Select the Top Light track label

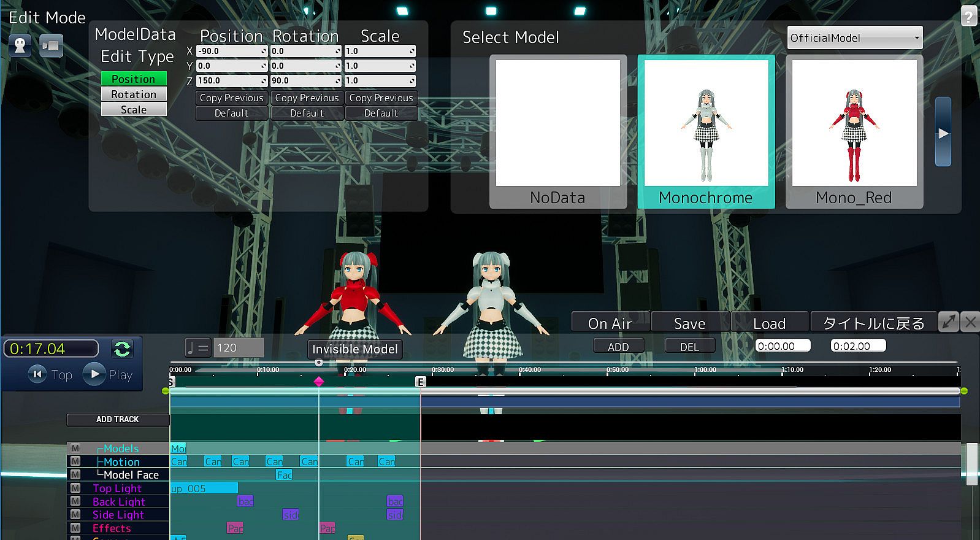pos(117,488)
